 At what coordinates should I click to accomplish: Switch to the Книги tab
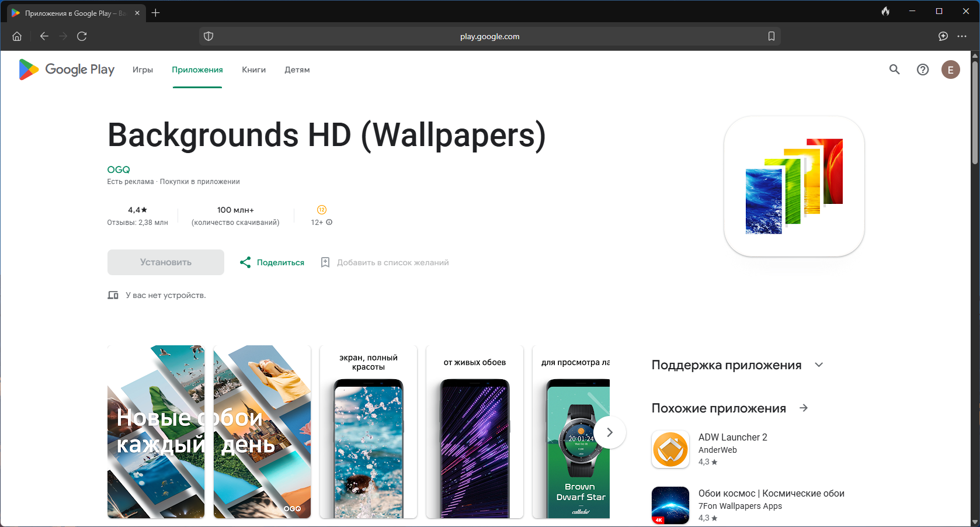254,70
